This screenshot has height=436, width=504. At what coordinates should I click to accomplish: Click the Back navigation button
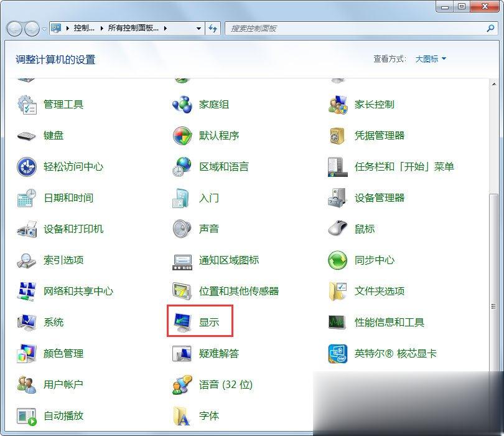(x=14, y=29)
